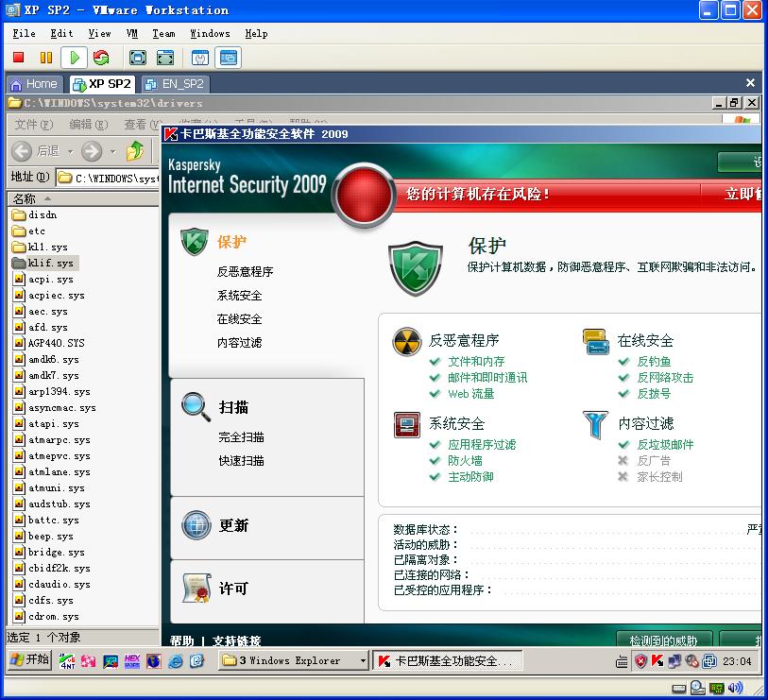The image size is (768, 700).
Task: Click the Explorer up-folder icon
Action: point(135,151)
